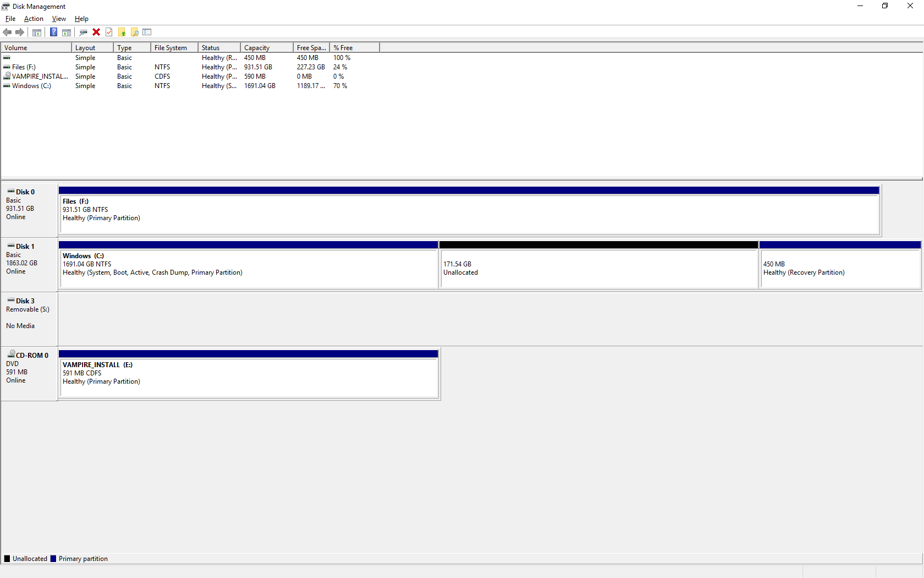924x578 pixels.
Task: Click the Windows (C:) drive icon in list
Action: click(x=7, y=86)
